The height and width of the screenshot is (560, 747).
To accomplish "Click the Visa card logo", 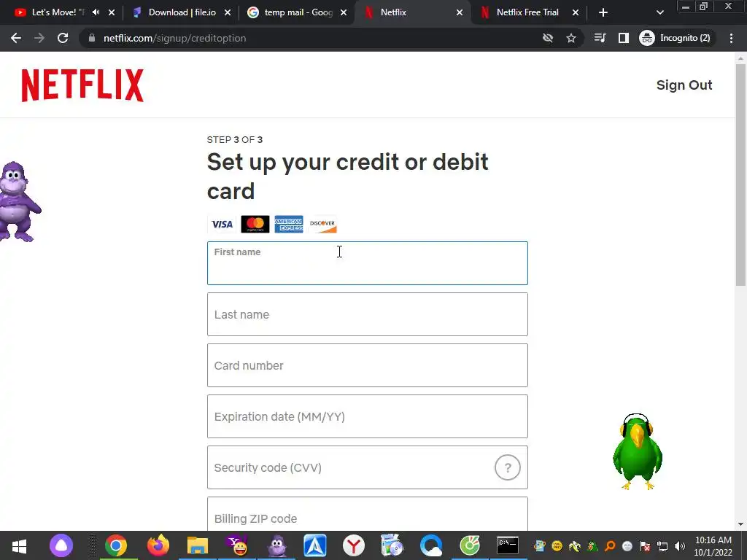I will (222, 225).
